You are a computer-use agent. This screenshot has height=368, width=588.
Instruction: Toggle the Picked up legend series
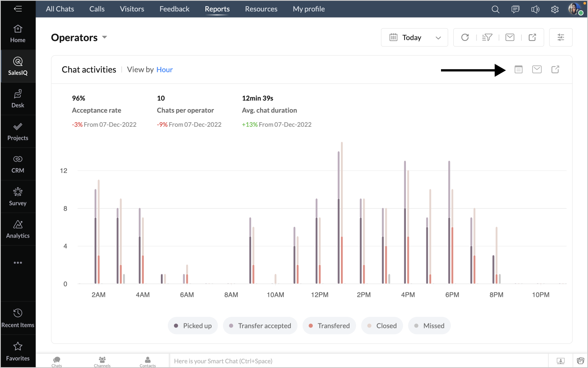(193, 326)
